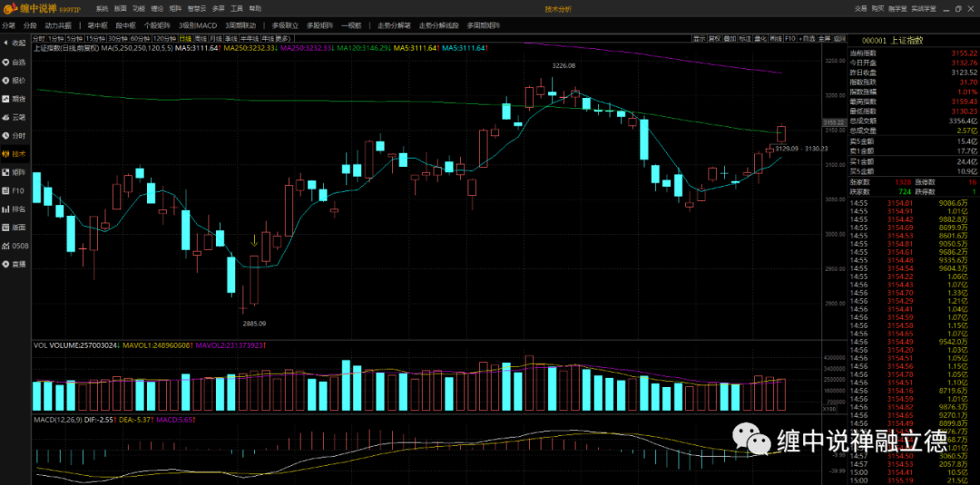Viewport: 980px width, 485px height.
Task: Open the 帮助 menu
Action: (x=255, y=9)
